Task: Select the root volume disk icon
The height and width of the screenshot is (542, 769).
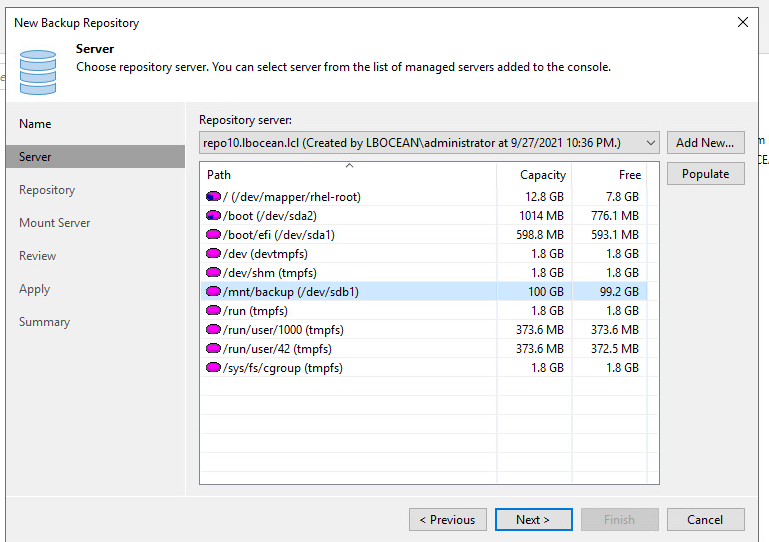Action: point(213,197)
